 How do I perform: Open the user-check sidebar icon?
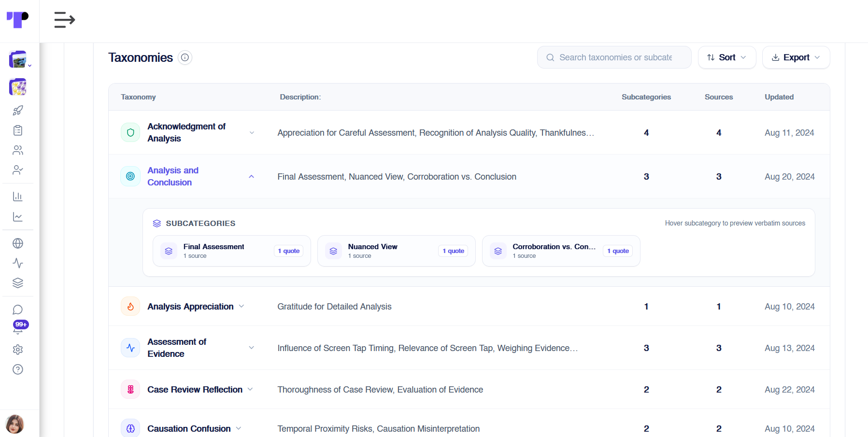[18, 170]
